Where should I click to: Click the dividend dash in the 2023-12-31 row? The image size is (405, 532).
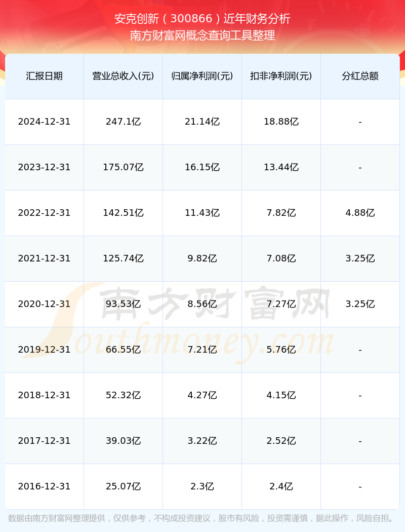360,168
